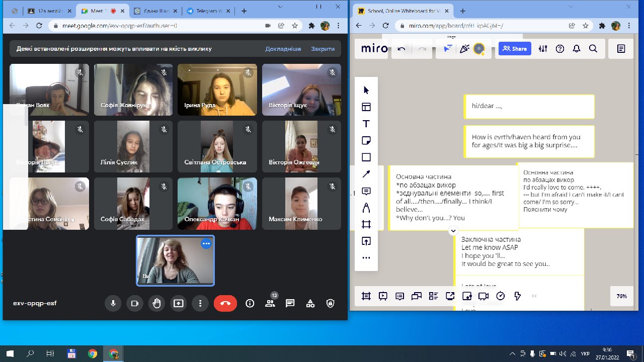Start video chat in Miro bottom bar
The height and width of the screenshot is (362, 644).
[x=484, y=296]
